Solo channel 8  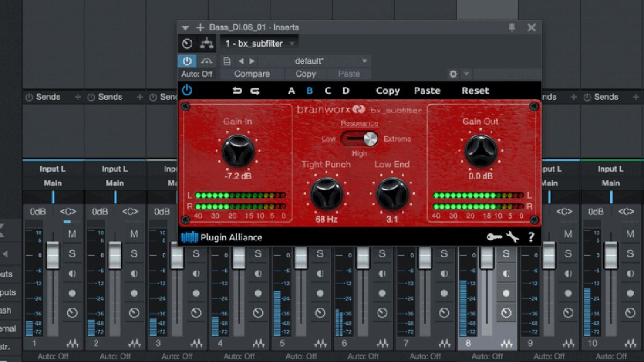(x=506, y=254)
